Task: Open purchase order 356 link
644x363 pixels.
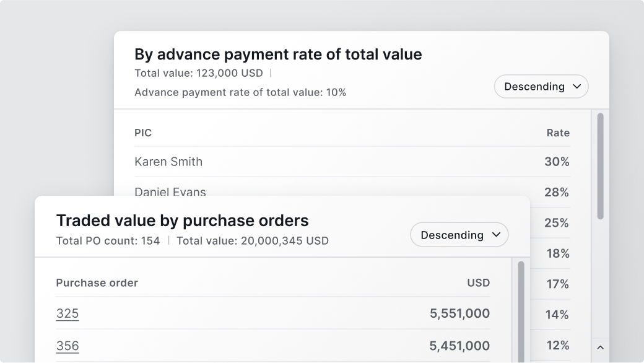Action: [x=67, y=346]
